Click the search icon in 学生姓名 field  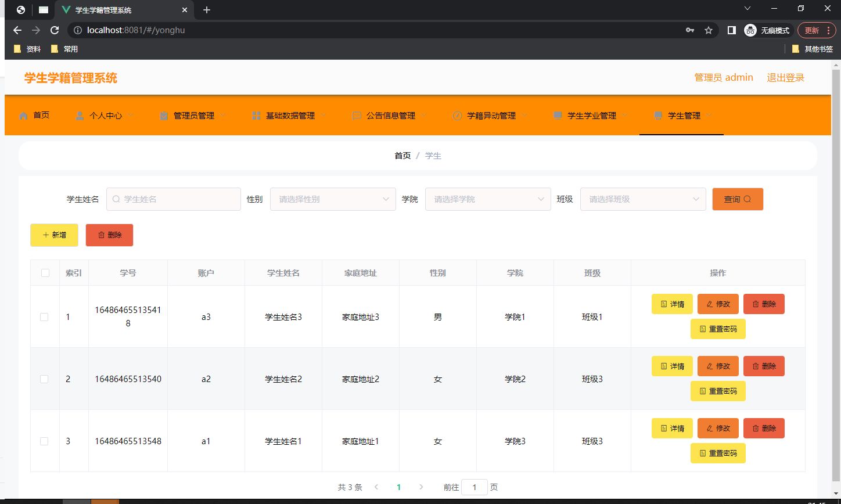coord(116,199)
